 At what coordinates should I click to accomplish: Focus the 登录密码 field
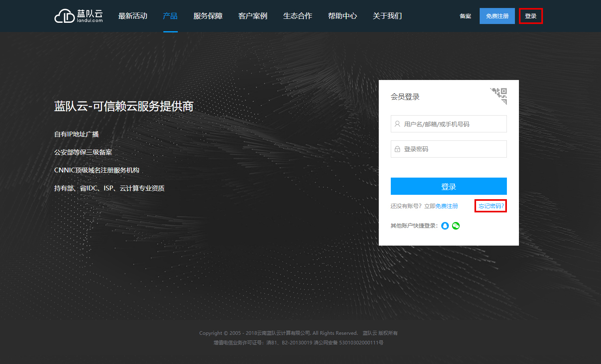coord(449,149)
